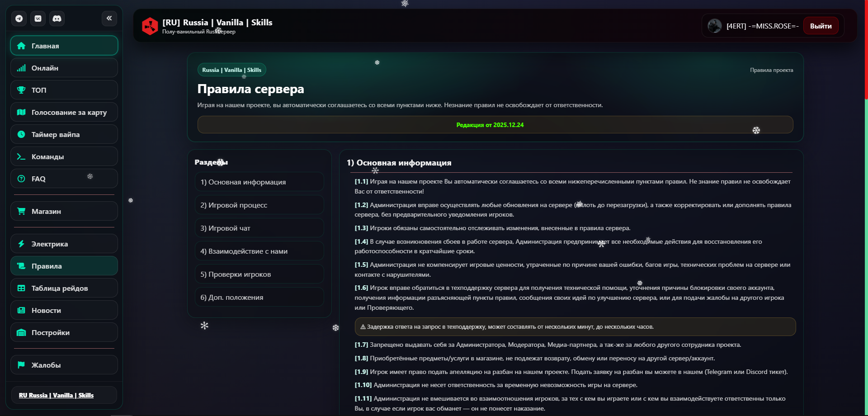Open the Онлайн page
The height and width of the screenshot is (416, 868).
click(x=64, y=68)
